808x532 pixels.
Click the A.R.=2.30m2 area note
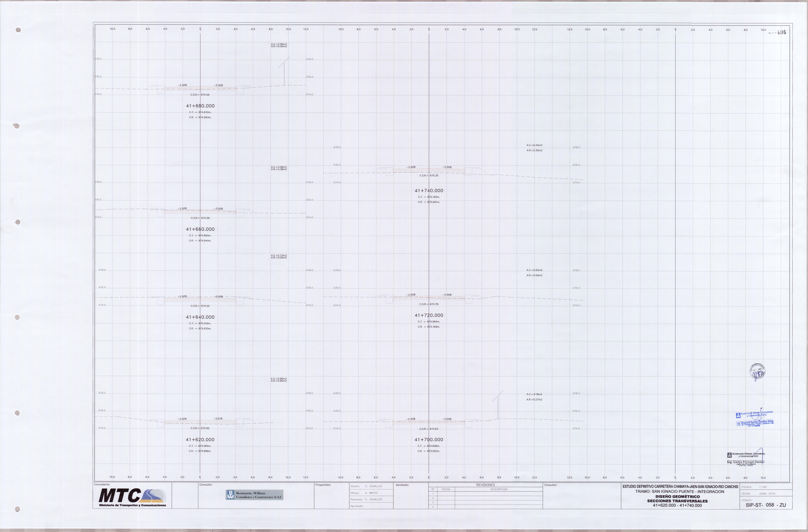click(534, 150)
